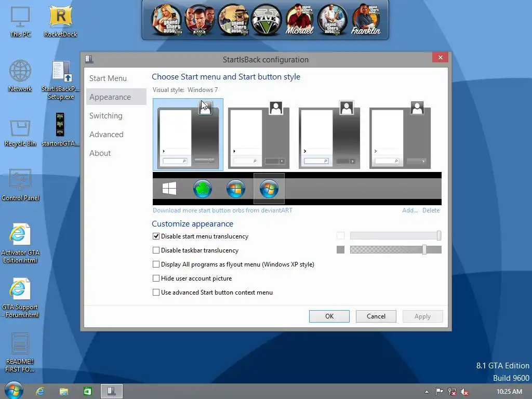This screenshot has width=532, height=399.
Task: Click the white-shirt GTA character dock icon
Action: pos(332,20)
